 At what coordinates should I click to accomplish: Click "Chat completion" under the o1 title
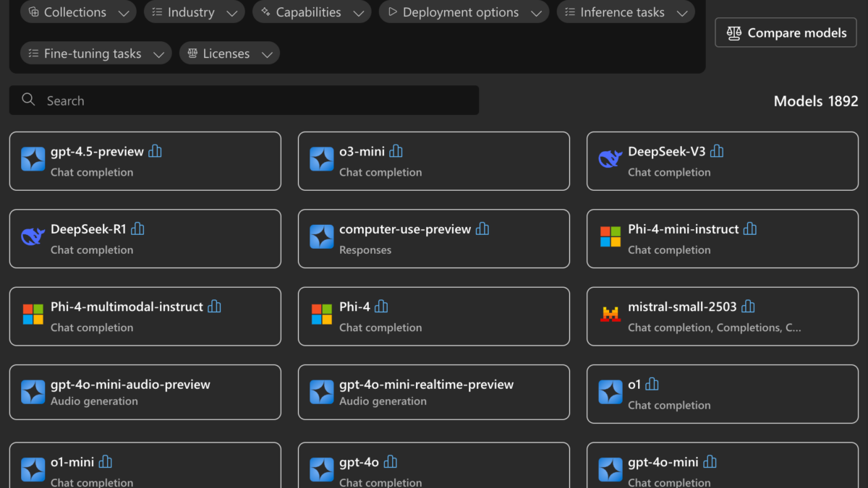point(669,405)
